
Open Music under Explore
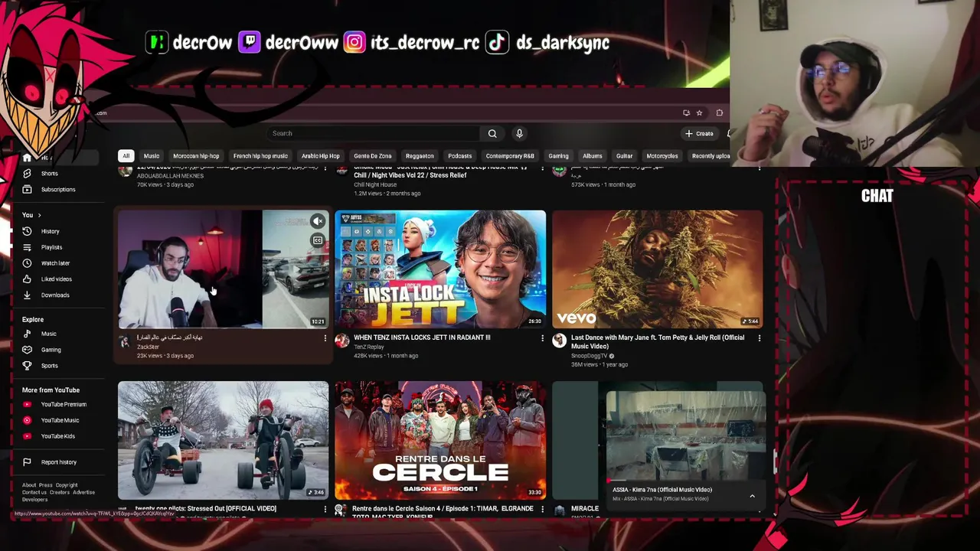(48, 334)
